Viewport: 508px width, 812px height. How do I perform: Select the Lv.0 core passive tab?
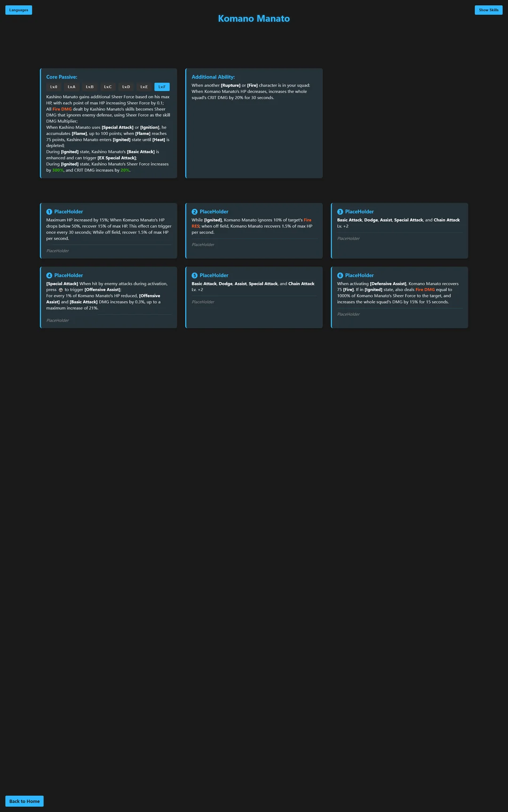(x=54, y=87)
